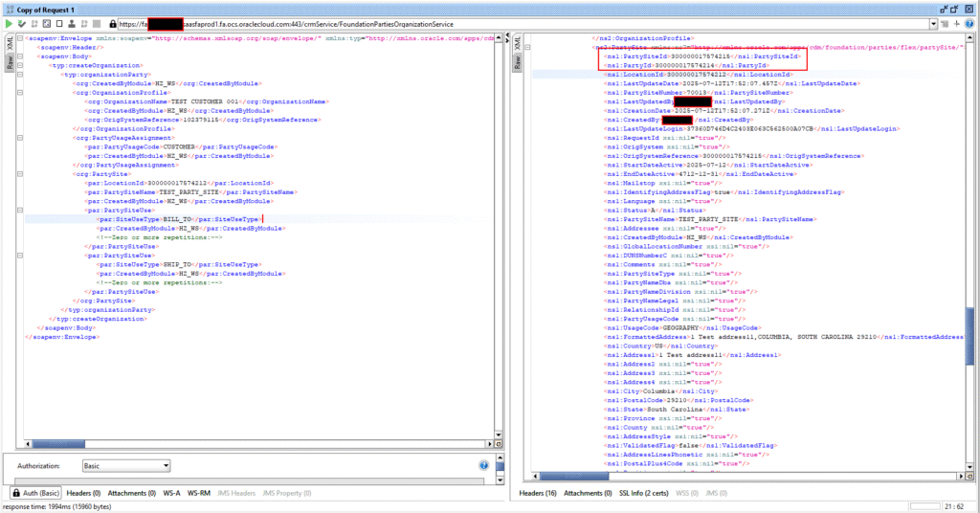Add assertion checkmark icon in toolbar

click(22, 24)
